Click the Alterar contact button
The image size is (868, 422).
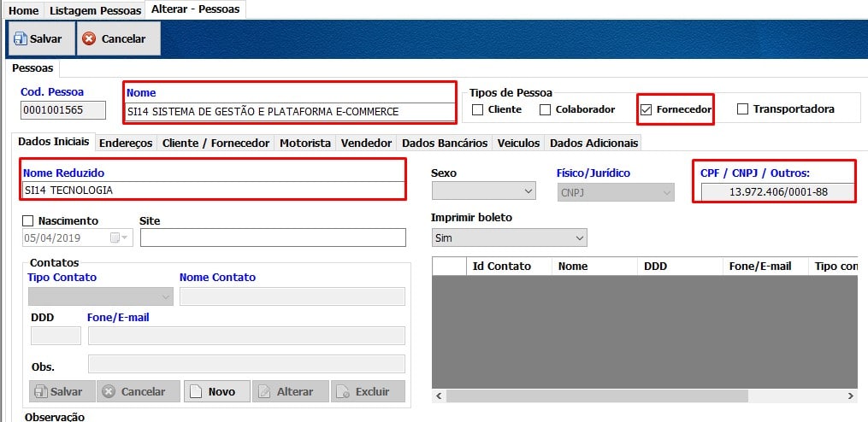(x=291, y=391)
